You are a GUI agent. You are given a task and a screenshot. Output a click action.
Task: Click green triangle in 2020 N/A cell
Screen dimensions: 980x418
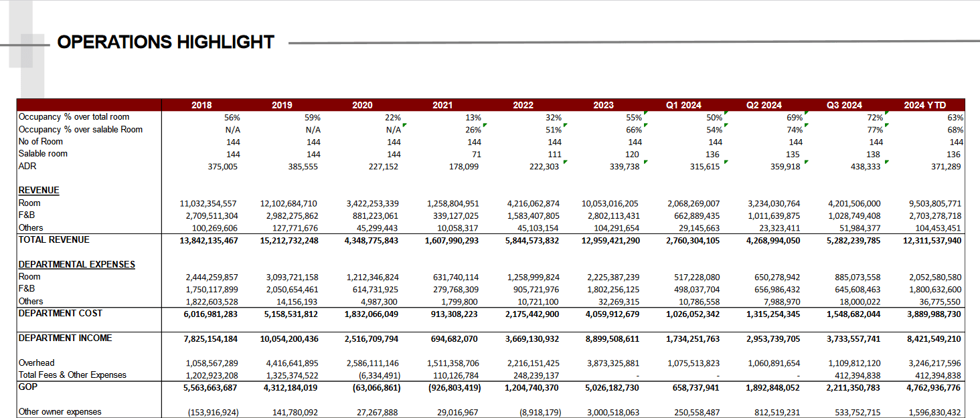tap(404, 125)
